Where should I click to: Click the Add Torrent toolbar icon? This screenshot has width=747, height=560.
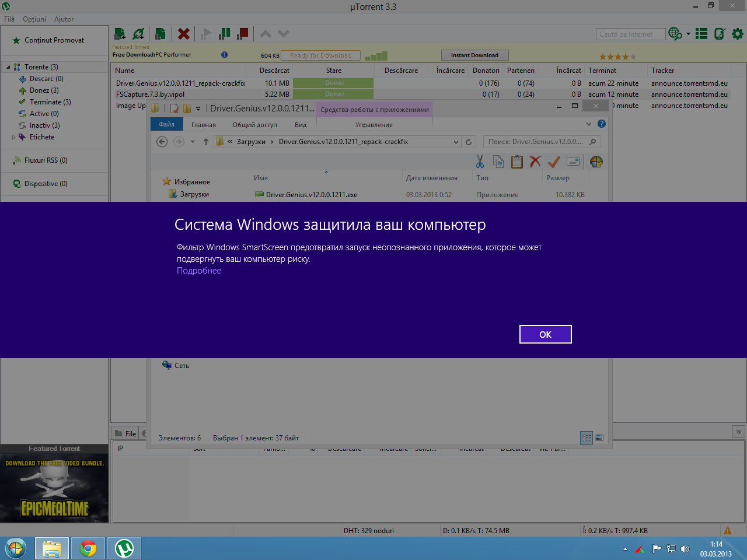coord(120,34)
